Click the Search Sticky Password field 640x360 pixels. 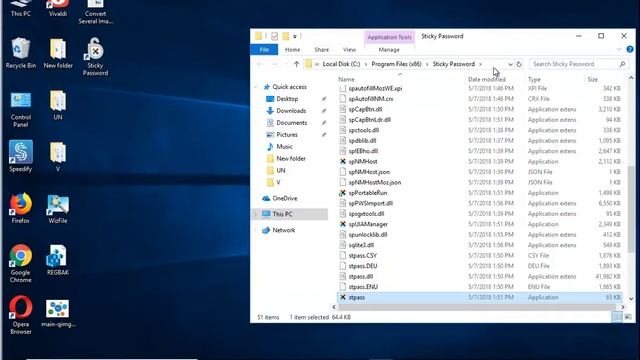click(579, 64)
